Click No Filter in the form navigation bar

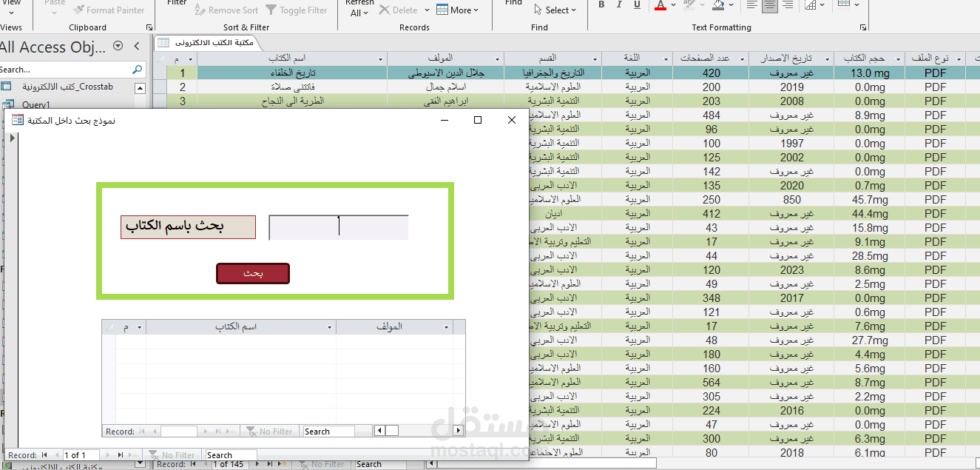(x=172, y=455)
